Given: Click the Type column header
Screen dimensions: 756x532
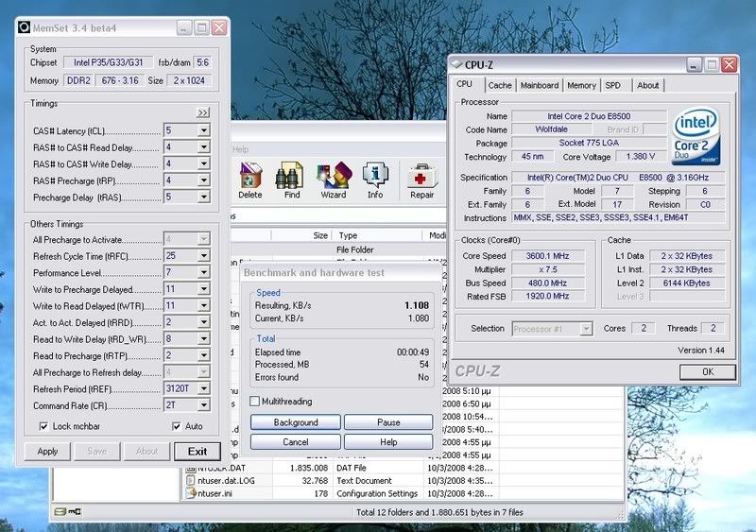Looking at the screenshot, I should click(x=378, y=235).
